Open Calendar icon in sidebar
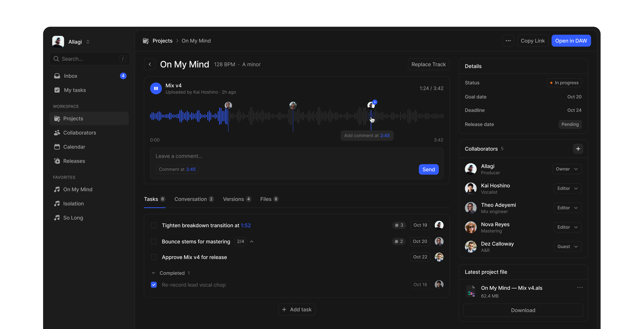Viewport: 644px width, 329px height. (57, 147)
